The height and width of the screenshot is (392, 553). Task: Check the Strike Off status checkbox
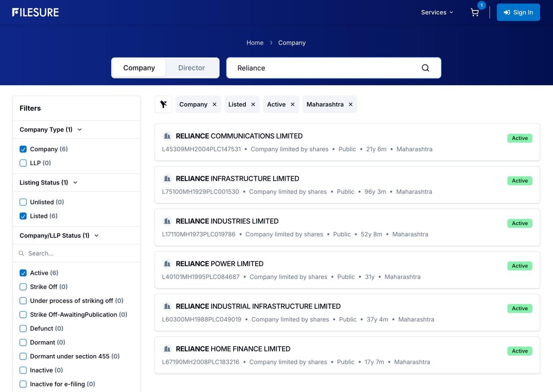(x=23, y=287)
